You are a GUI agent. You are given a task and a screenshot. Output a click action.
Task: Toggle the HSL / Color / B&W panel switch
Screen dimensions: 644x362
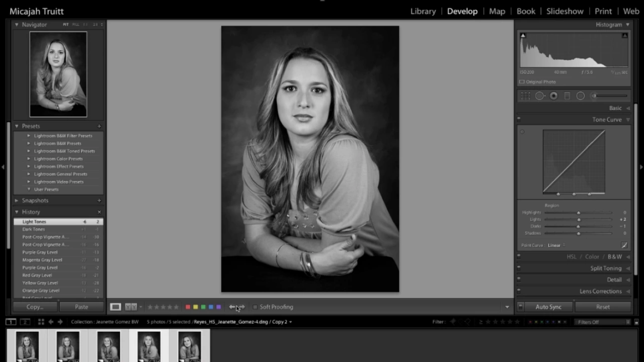coord(519,256)
